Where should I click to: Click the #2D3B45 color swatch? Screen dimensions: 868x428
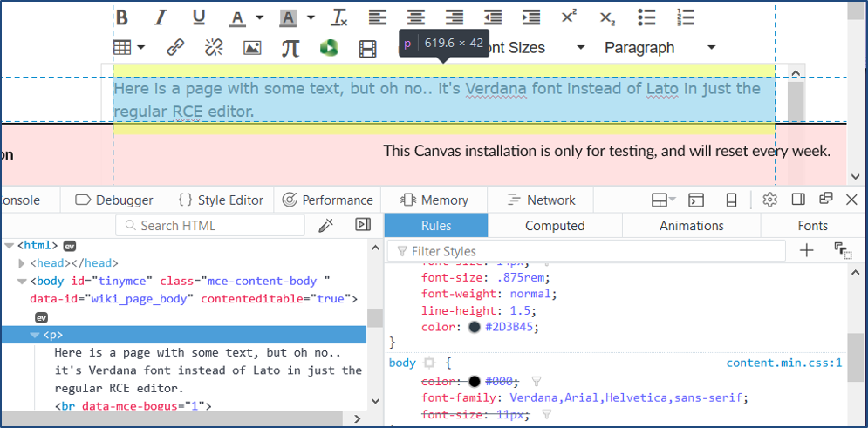tap(475, 327)
